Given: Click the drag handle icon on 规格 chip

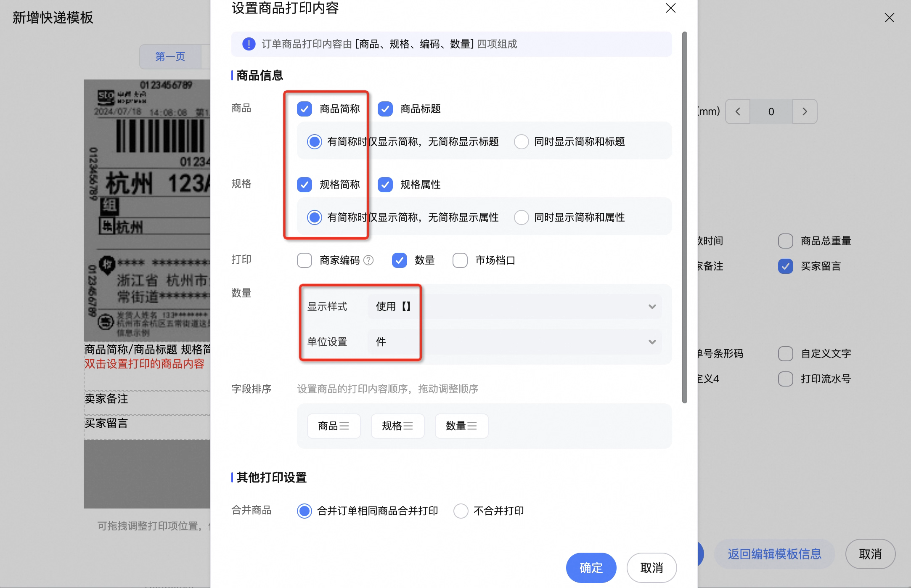Looking at the screenshot, I should [408, 426].
